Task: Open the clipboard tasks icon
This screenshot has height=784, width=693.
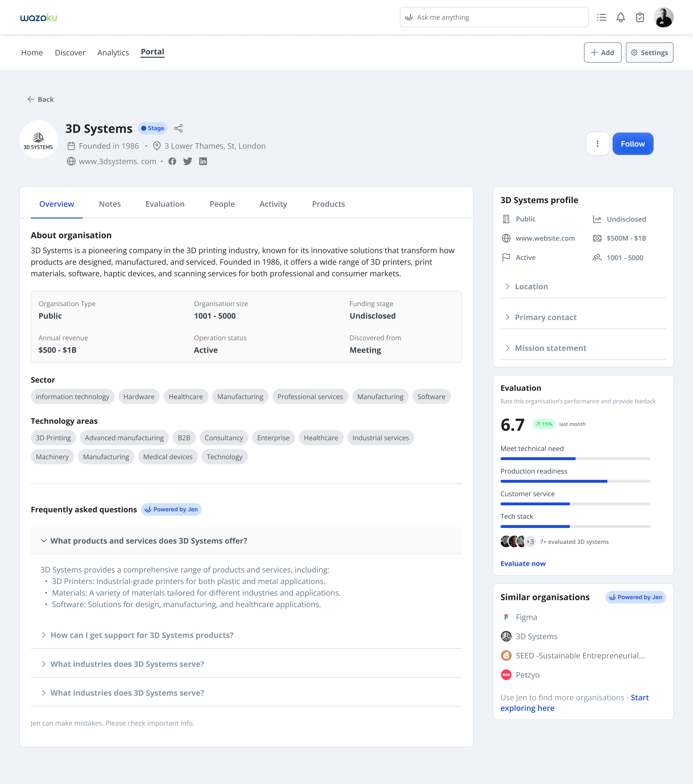Action: 640,17
